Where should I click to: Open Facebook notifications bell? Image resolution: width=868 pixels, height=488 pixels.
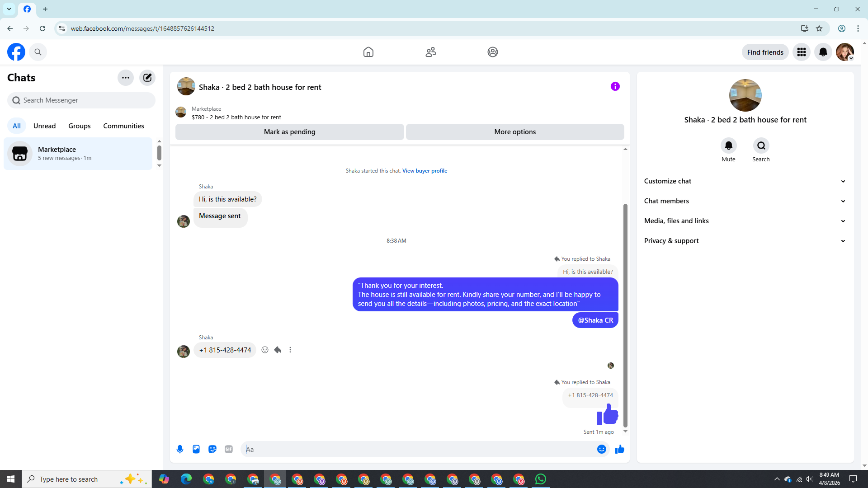click(823, 52)
